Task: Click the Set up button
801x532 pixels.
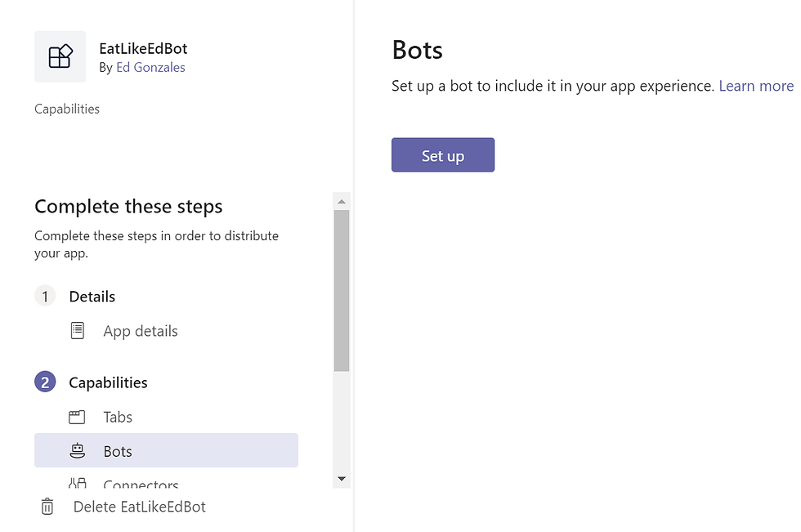Action: (443, 154)
